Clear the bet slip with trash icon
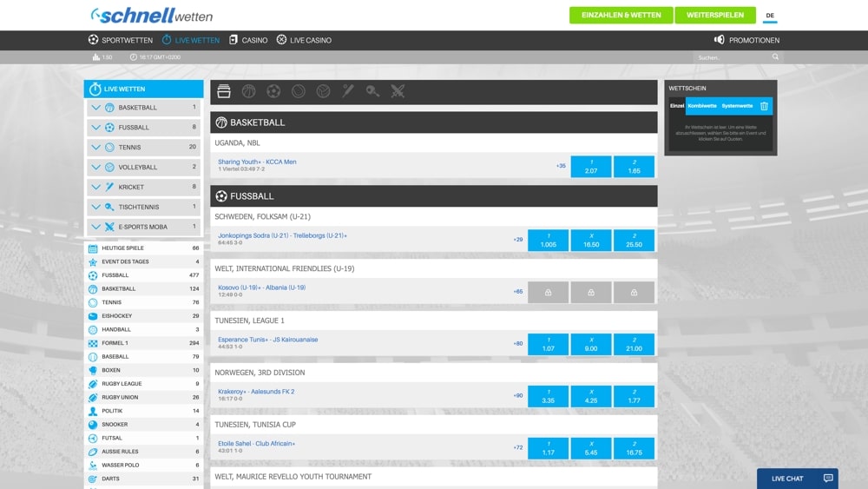Screen dimensions: 868x489 coord(764,106)
